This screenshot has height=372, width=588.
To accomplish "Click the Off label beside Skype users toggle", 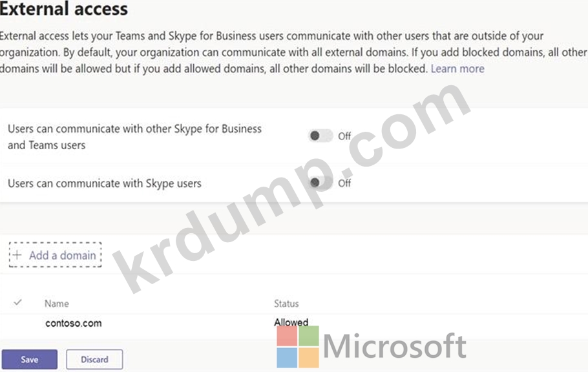I will [344, 183].
